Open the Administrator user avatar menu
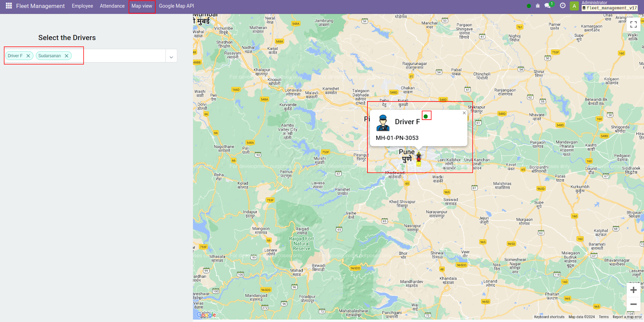The image size is (644, 322). click(574, 6)
